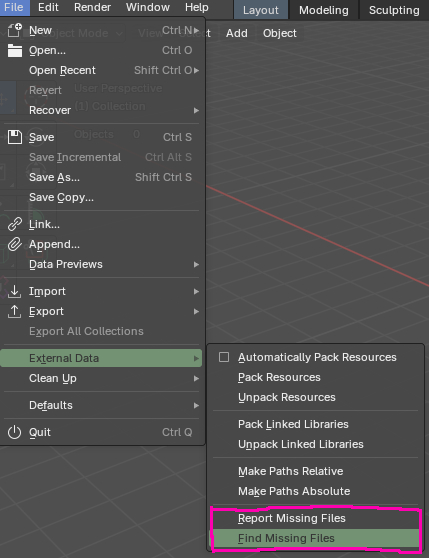Click the New file icon
The image size is (429, 558).
tap(15, 30)
